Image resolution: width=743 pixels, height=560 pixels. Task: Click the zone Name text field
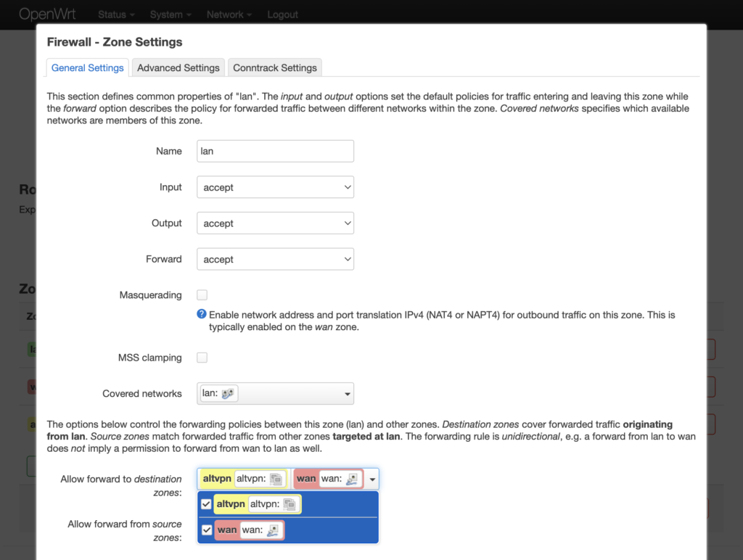click(x=275, y=151)
